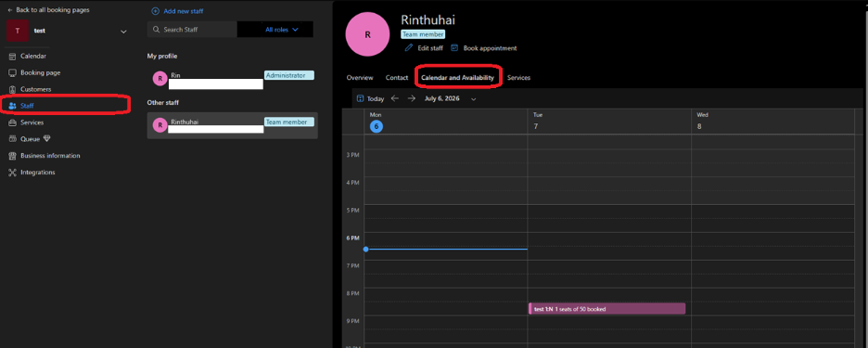Click the Administrator role badge for Rin

point(289,75)
